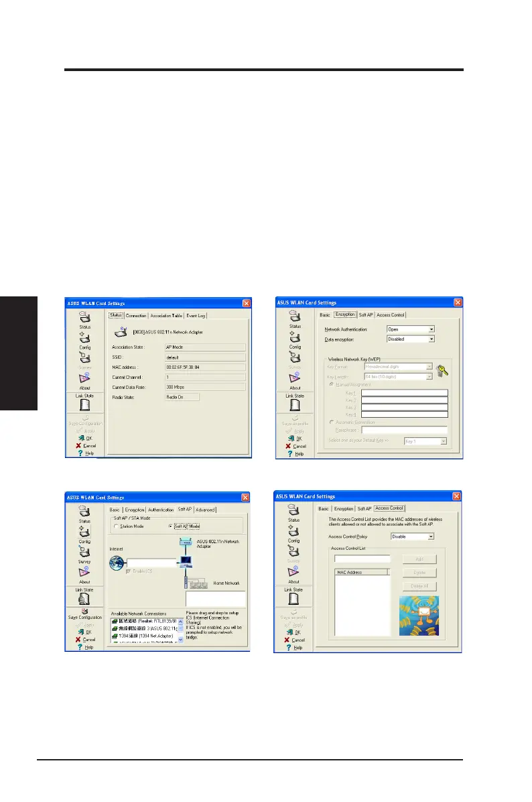Screen dimensions: 532x802
Task: Toggle the Enable ICS checkbox
Action: pyautogui.click(x=128, y=571)
